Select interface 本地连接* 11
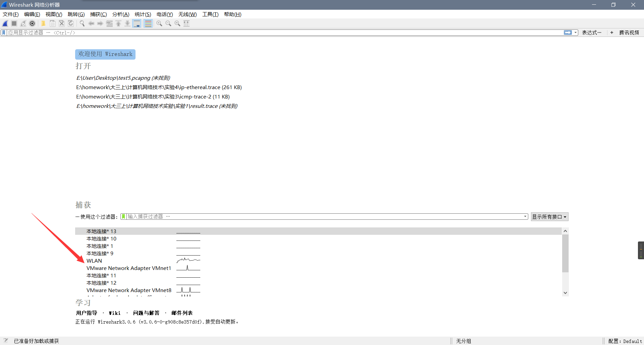Viewport: 644px width, 345px height. click(x=318, y=275)
